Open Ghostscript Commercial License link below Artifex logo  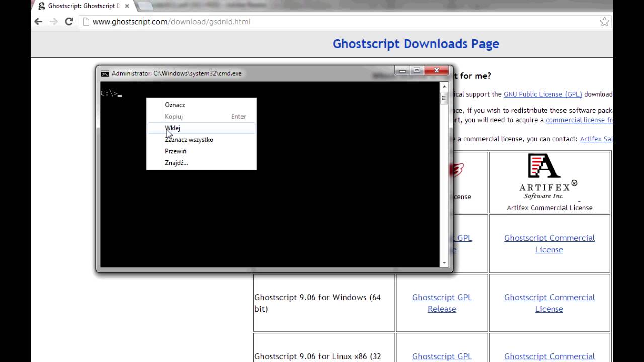[549, 243]
